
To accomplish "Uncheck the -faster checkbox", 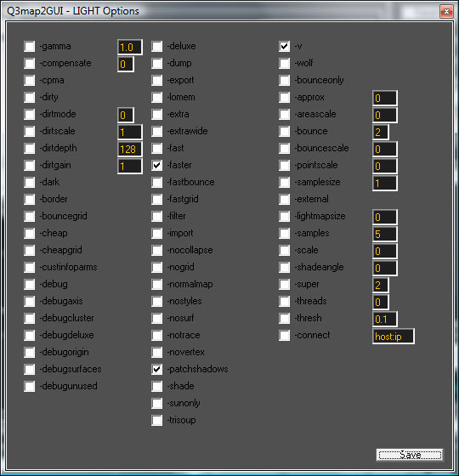I will pos(157,166).
